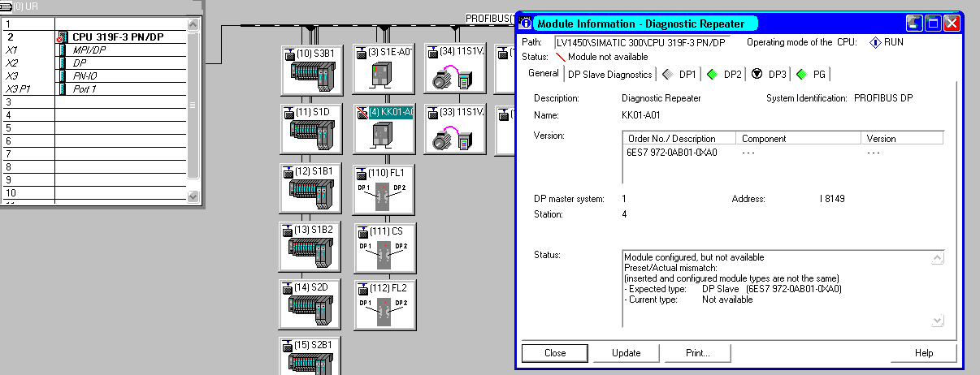Switch to the General tab
The image size is (980, 375).
[543, 73]
